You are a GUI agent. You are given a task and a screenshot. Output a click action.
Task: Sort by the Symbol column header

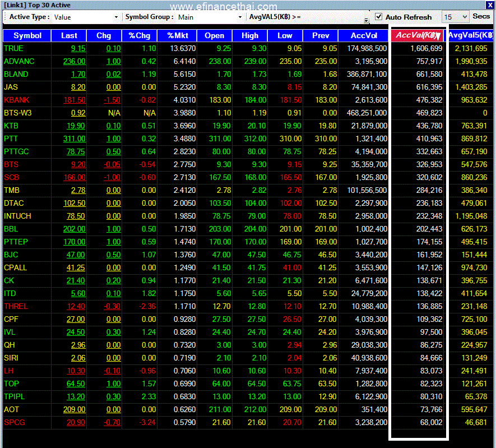pyautogui.click(x=27, y=35)
